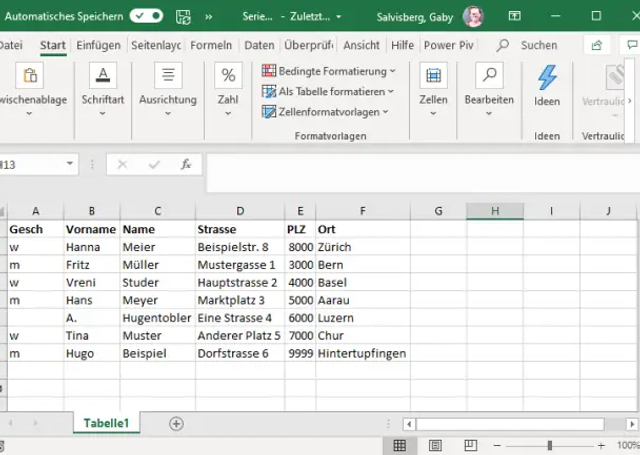The height and width of the screenshot is (455, 640).
Task: Open Zellenformatvorlagen menu
Action: (x=325, y=112)
